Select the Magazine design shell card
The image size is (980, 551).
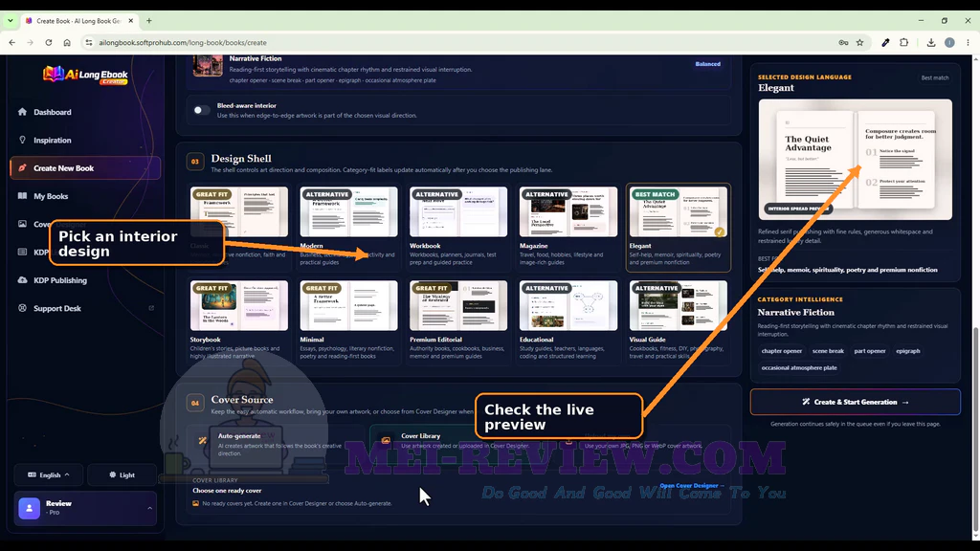point(568,228)
